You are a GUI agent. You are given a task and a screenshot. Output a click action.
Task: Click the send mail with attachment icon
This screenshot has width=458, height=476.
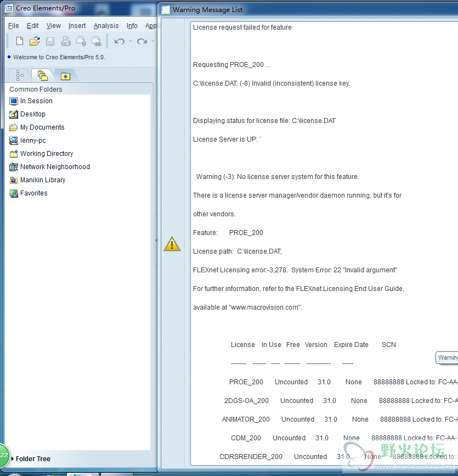click(81, 41)
